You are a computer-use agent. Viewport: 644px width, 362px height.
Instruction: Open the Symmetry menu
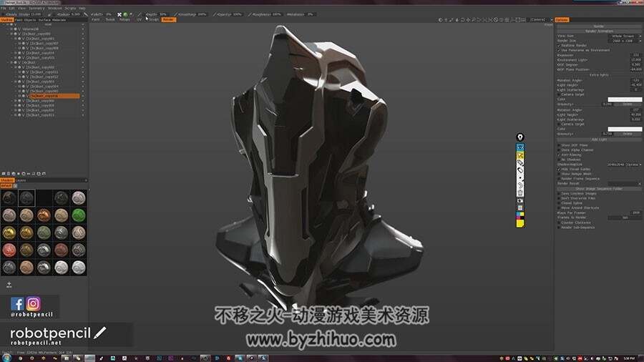pyautogui.click(x=36, y=8)
